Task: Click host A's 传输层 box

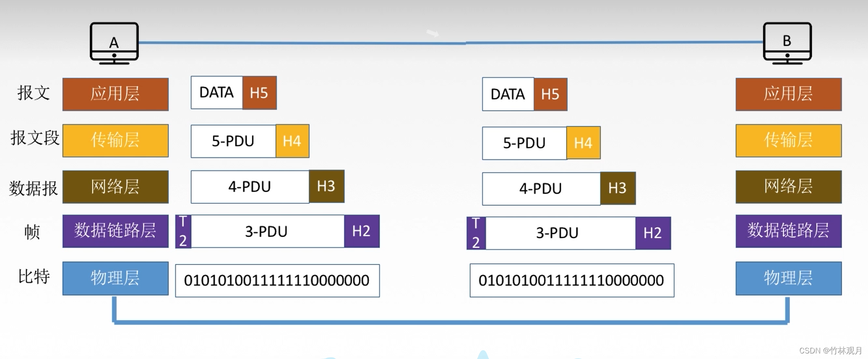Action: [x=115, y=140]
